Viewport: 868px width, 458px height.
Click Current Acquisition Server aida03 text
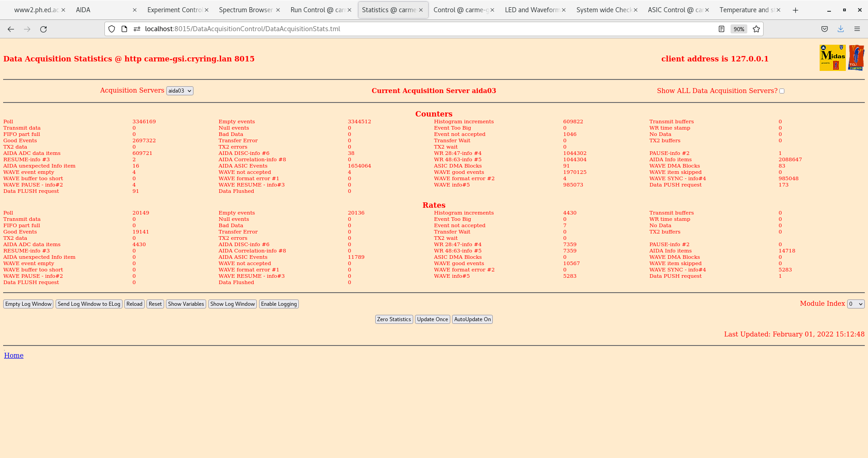point(434,91)
